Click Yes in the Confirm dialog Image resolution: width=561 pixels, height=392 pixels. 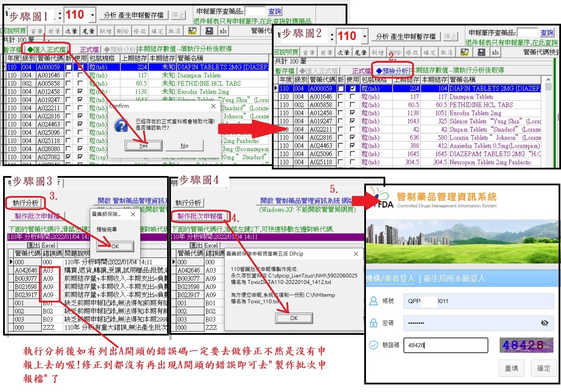tap(143, 146)
